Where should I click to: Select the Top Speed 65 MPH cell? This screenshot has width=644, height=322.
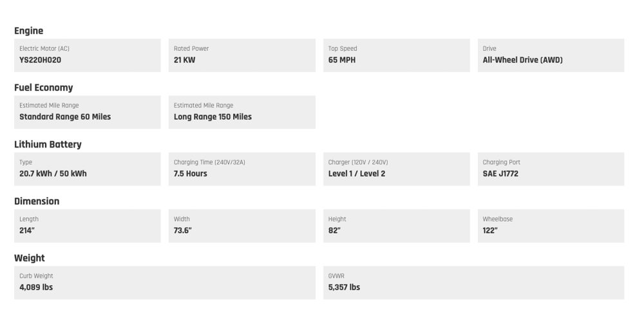(x=396, y=55)
